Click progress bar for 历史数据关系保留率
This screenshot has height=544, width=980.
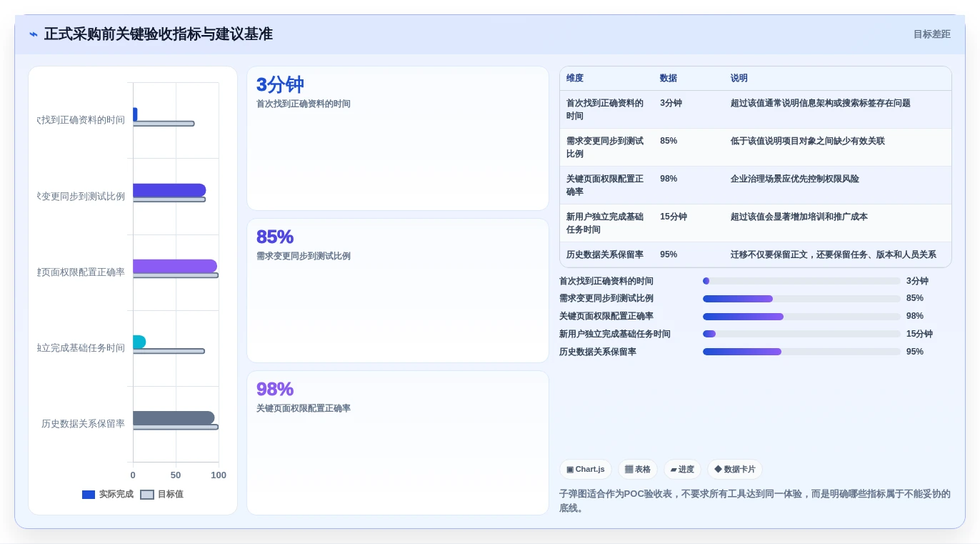801,352
